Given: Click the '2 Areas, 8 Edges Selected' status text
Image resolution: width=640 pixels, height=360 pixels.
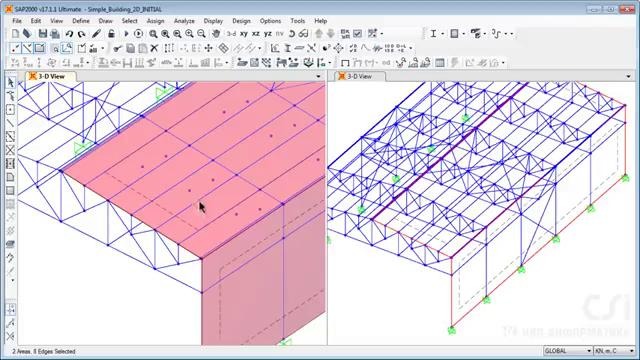Looking at the screenshot, I should pos(44,351).
